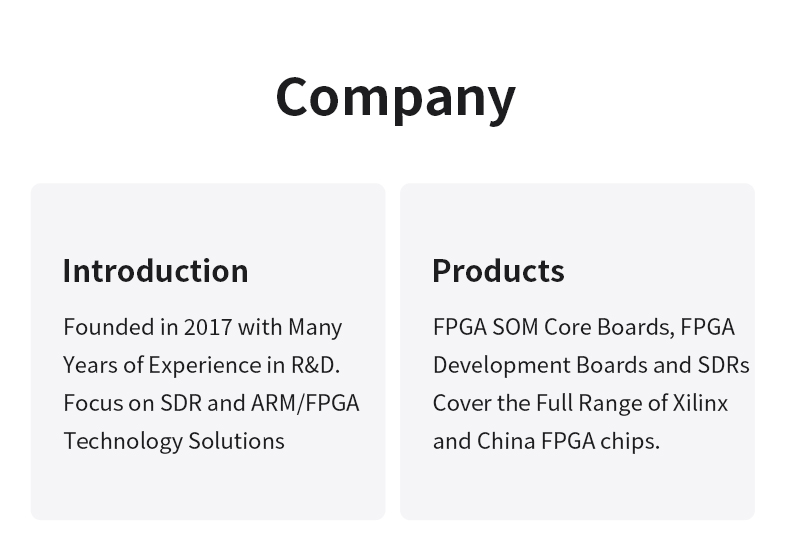Click empty area at bottom of Introduction card
The height and width of the screenshot is (549, 790).
[207, 488]
